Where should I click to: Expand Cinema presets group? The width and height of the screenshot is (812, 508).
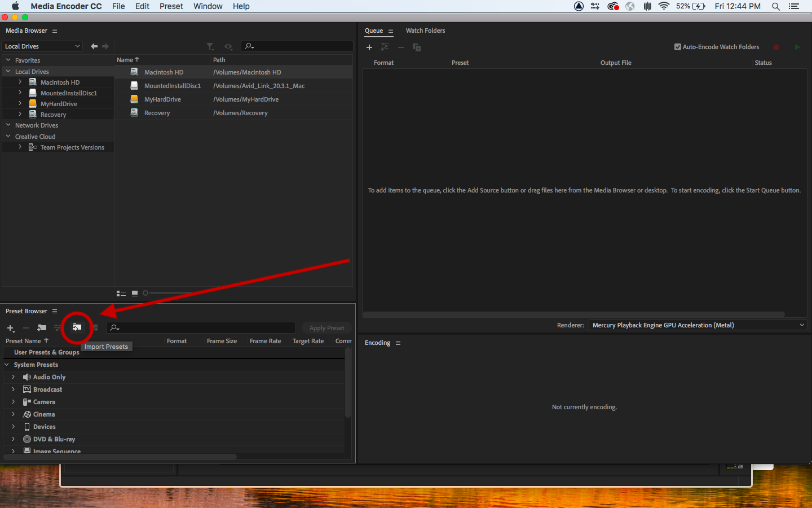(13, 414)
